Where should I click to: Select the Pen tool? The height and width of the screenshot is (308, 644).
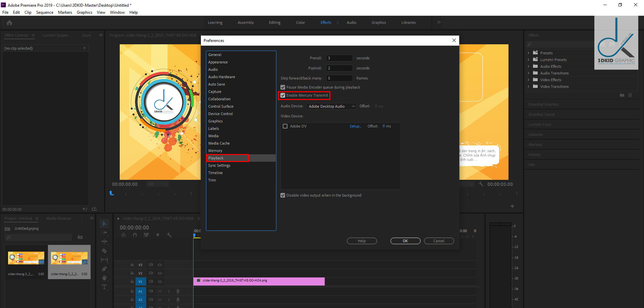(104, 269)
